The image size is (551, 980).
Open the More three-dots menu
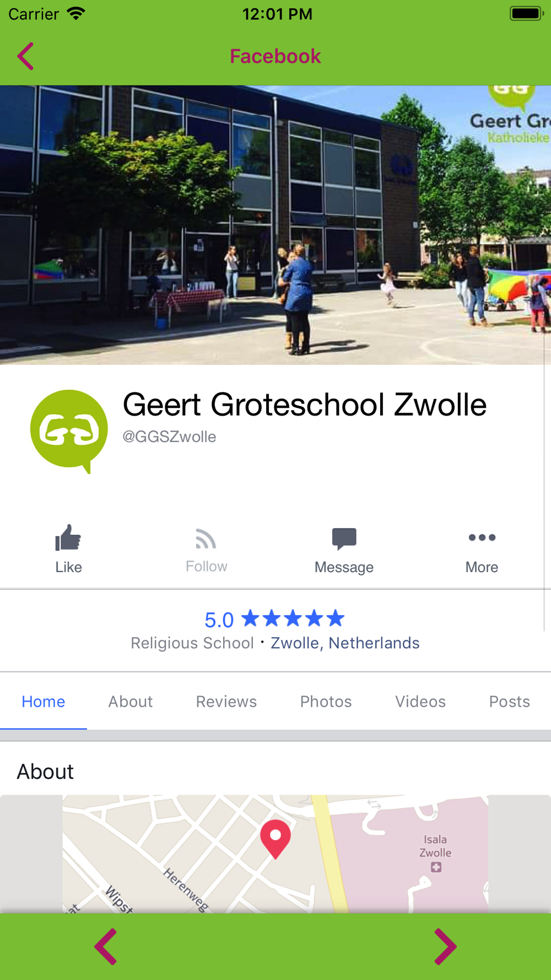482,537
